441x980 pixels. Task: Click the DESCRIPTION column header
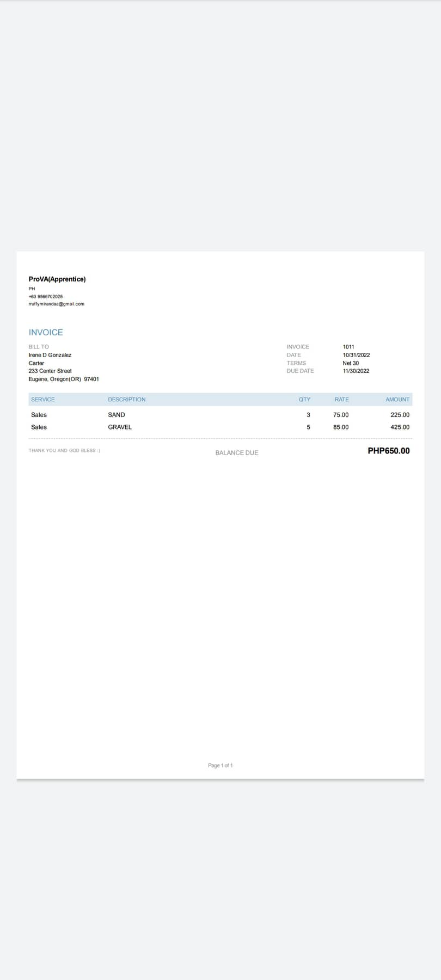[x=127, y=400]
